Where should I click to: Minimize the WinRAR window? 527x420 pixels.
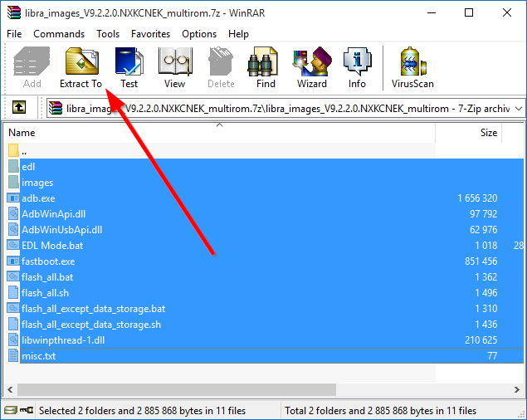432,12
